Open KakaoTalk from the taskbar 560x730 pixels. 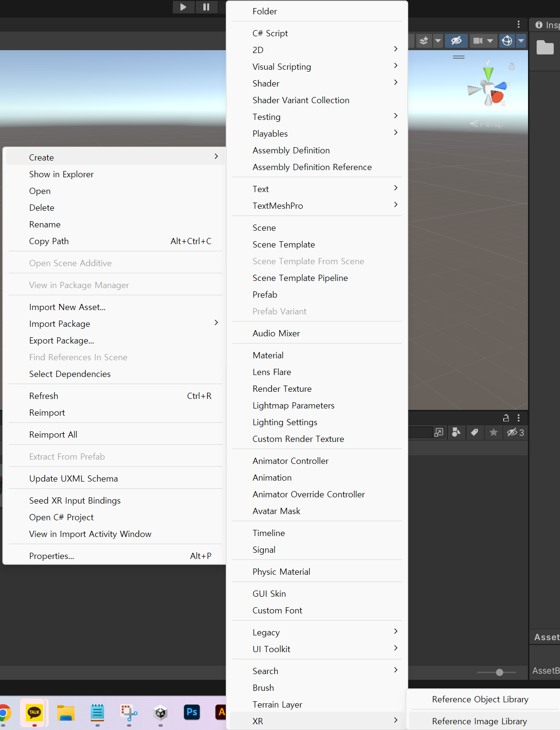pos(34,713)
